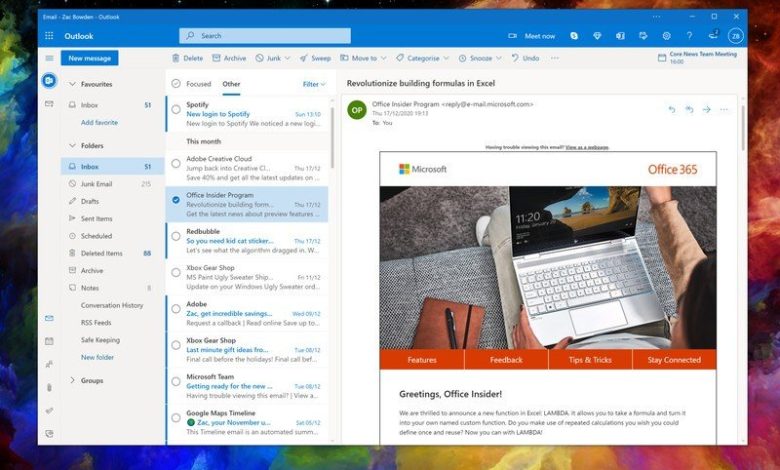This screenshot has height=470, width=780.
Task: Open the app launcher grid icon
Action: click(x=49, y=36)
